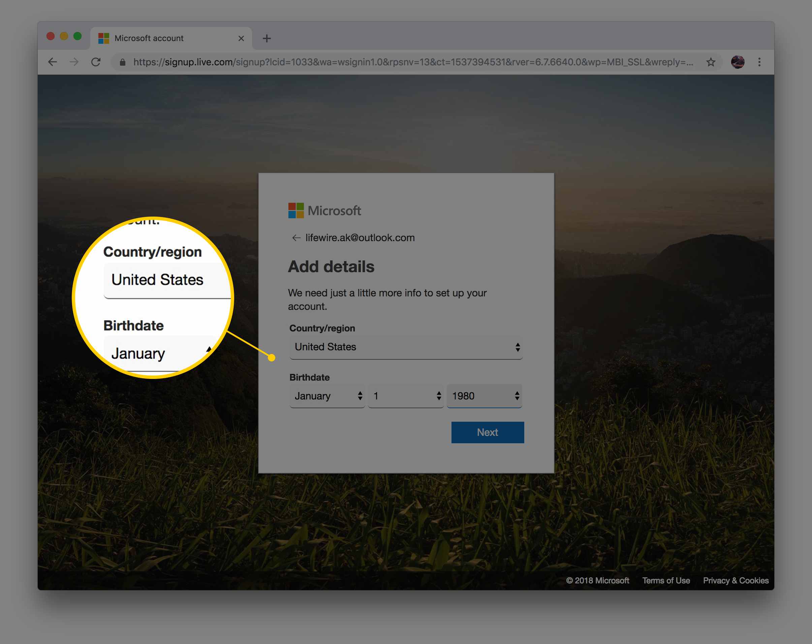Bookmark this page with the star icon
812x644 pixels.
tap(711, 62)
